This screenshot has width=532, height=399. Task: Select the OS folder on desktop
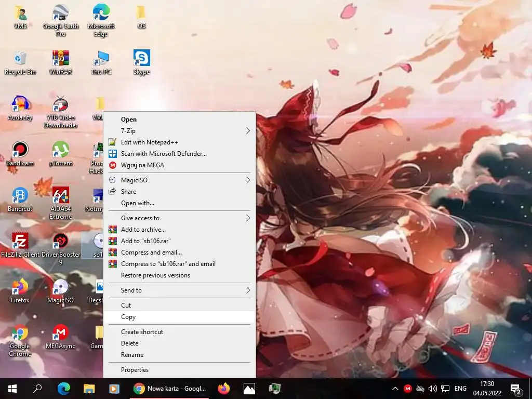click(x=141, y=16)
